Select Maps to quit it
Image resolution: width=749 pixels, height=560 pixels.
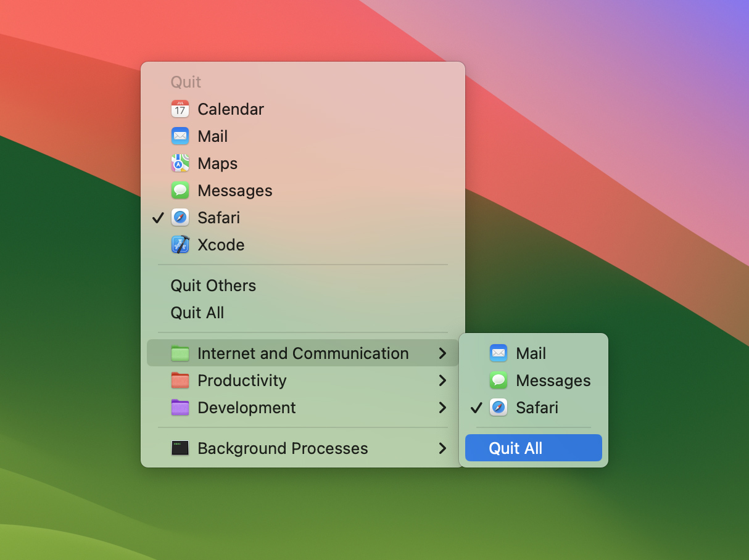click(x=303, y=163)
